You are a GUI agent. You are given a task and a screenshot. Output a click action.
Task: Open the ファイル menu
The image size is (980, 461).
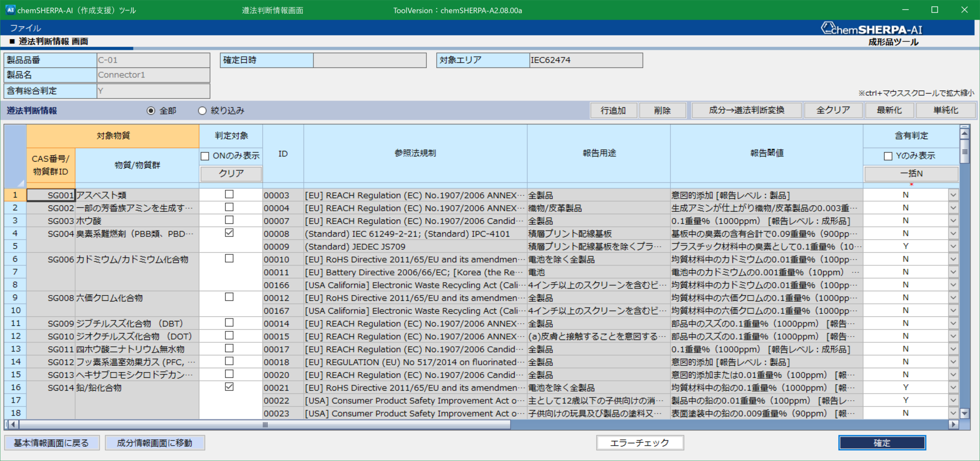tap(25, 28)
